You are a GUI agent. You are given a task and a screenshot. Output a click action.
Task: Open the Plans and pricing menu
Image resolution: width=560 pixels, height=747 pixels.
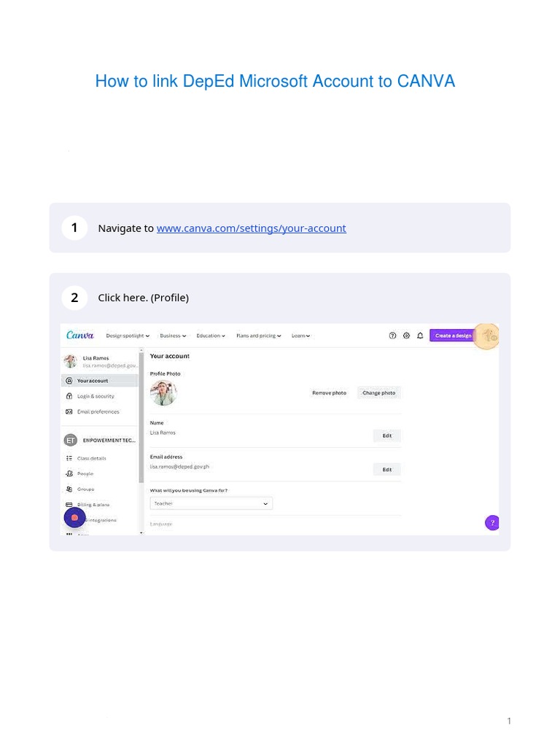pyautogui.click(x=258, y=336)
